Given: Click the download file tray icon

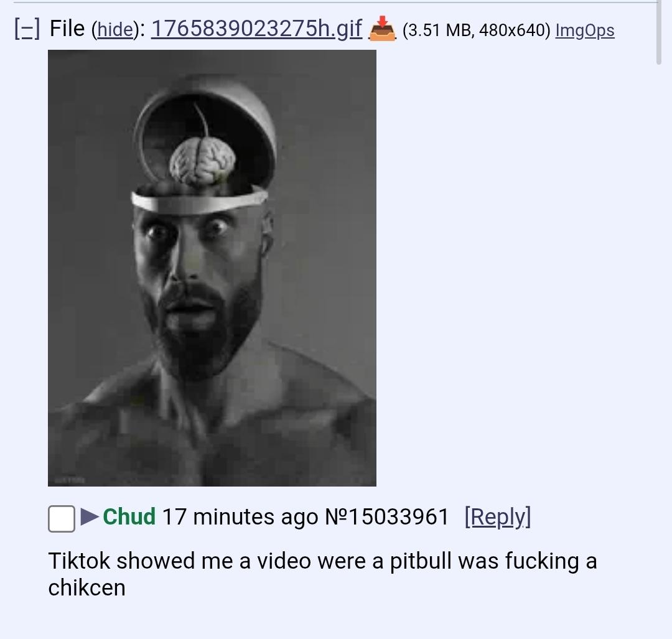Looking at the screenshot, I should pyautogui.click(x=382, y=29).
